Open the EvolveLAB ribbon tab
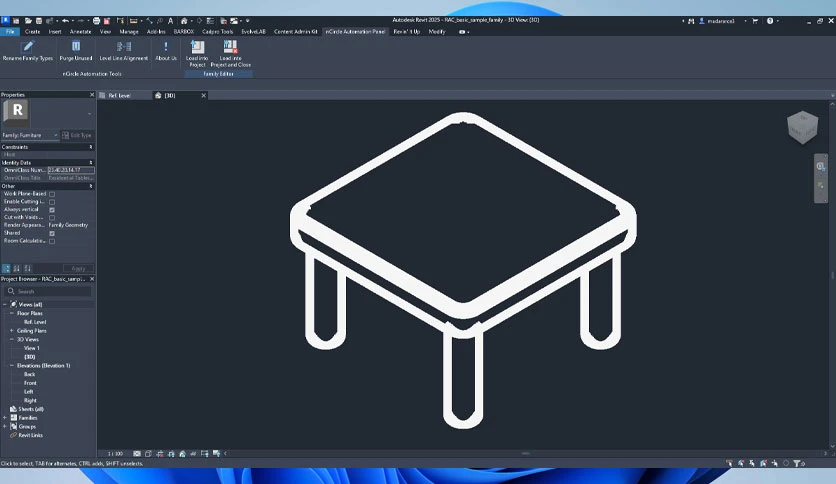The width and height of the screenshot is (836, 484). click(253, 32)
